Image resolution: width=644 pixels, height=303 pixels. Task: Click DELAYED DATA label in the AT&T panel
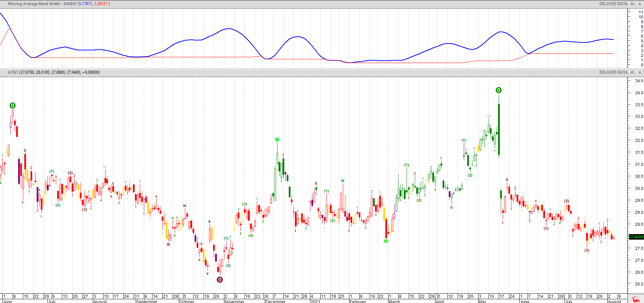click(613, 72)
